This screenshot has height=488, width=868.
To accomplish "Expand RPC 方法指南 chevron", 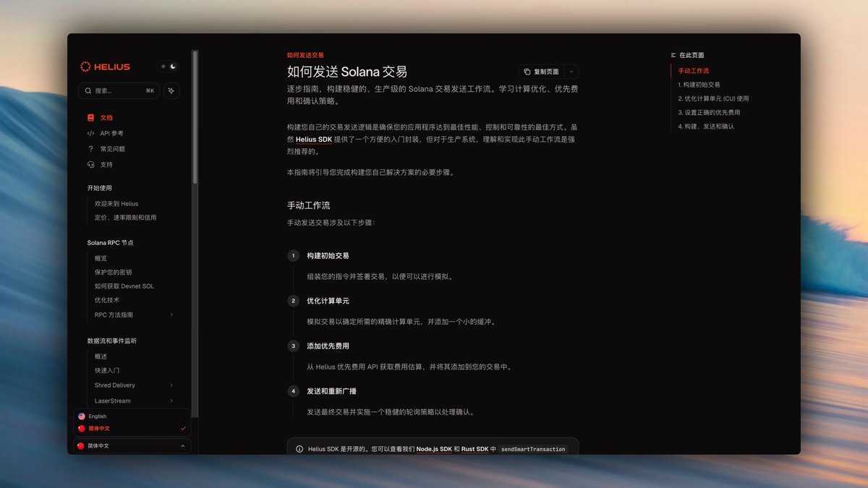I will 171,315.
